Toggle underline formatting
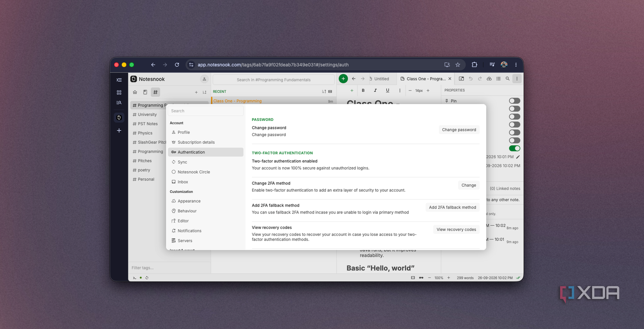The image size is (644, 329). [388, 90]
